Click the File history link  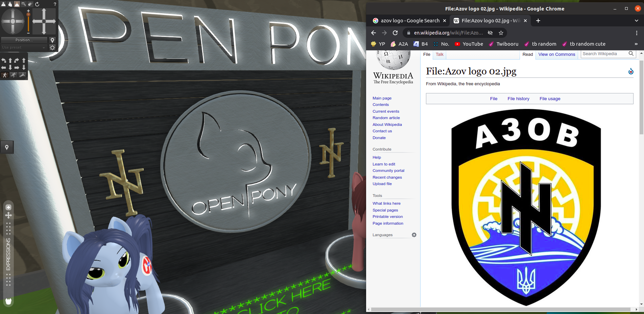pos(518,99)
